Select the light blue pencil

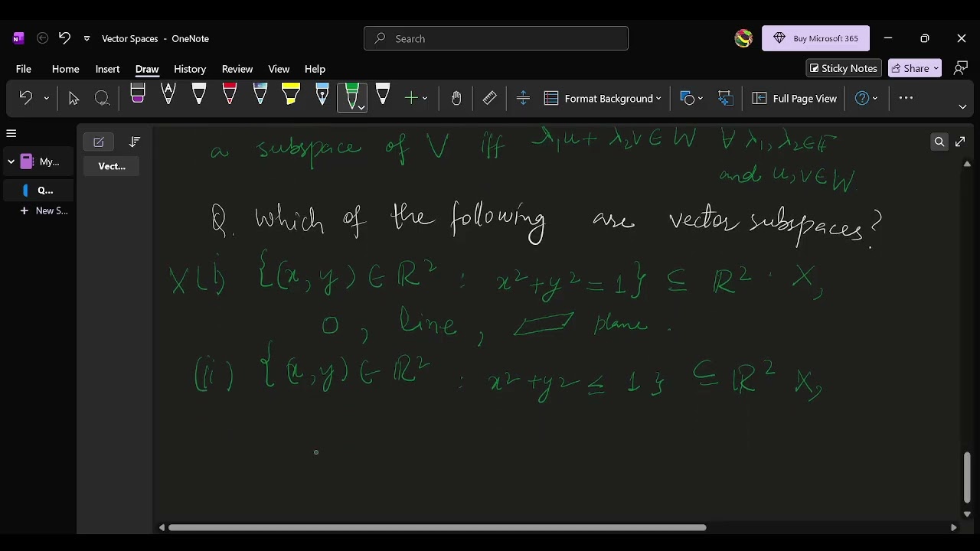click(x=322, y=95)
